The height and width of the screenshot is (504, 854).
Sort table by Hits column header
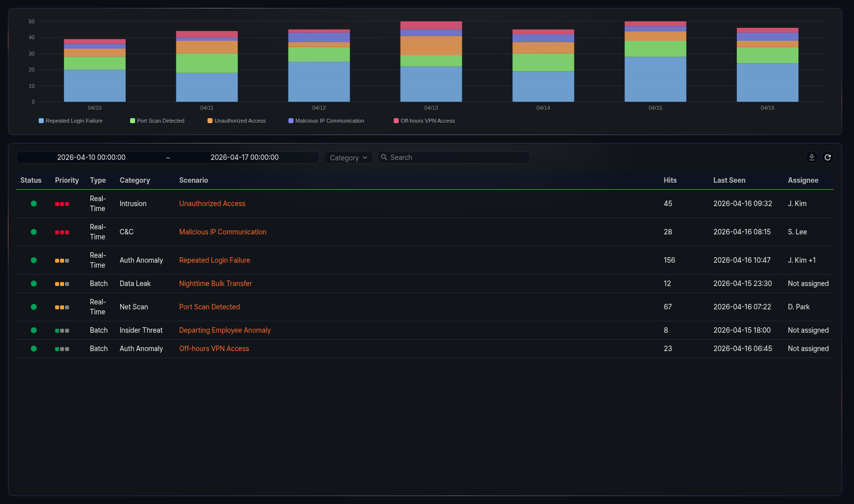(x=670, y=180)
